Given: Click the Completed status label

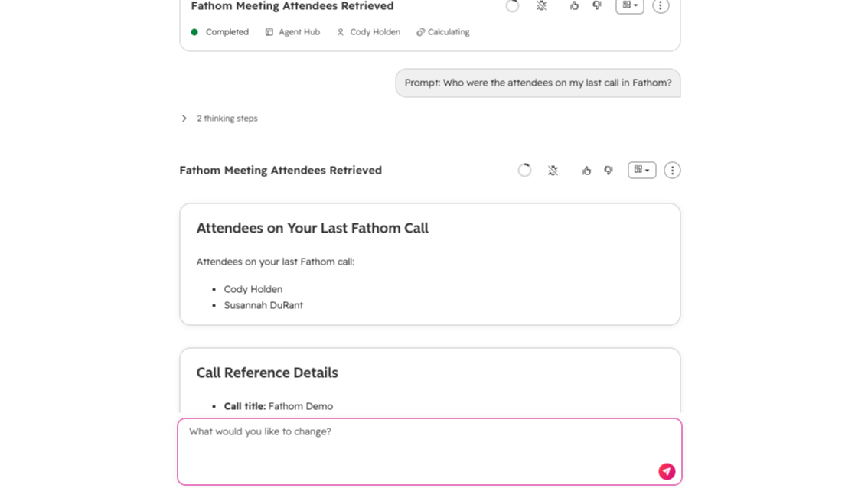Looking at the screenshot, I should point(227,32).
